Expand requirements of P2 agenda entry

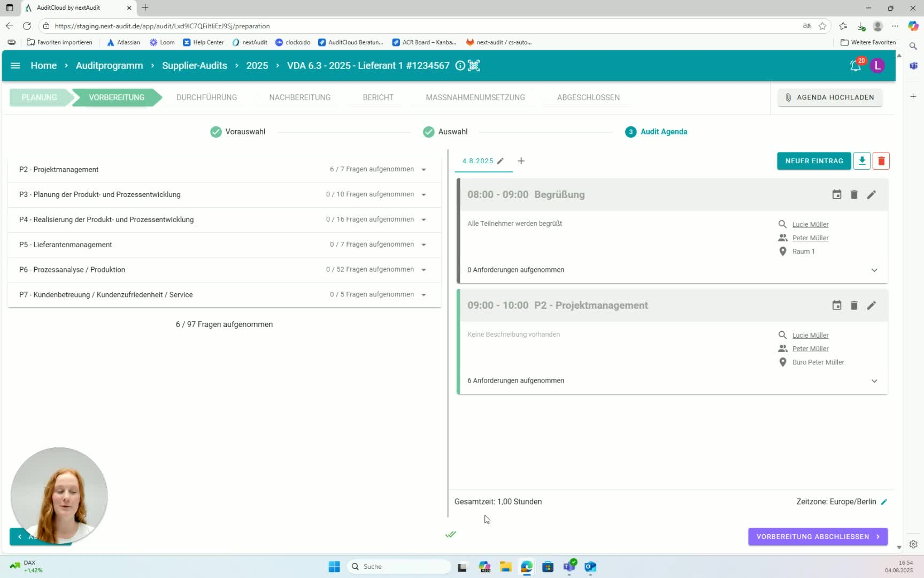(x=874, y=381)
